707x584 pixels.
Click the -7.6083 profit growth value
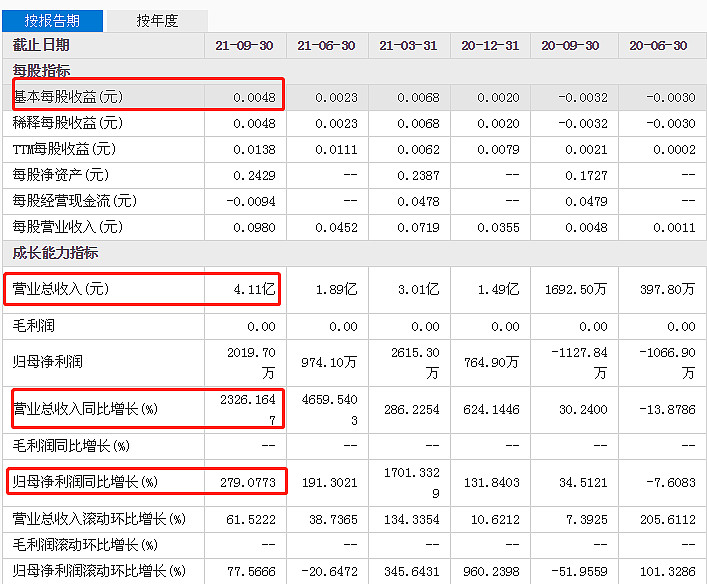[671, 483]
